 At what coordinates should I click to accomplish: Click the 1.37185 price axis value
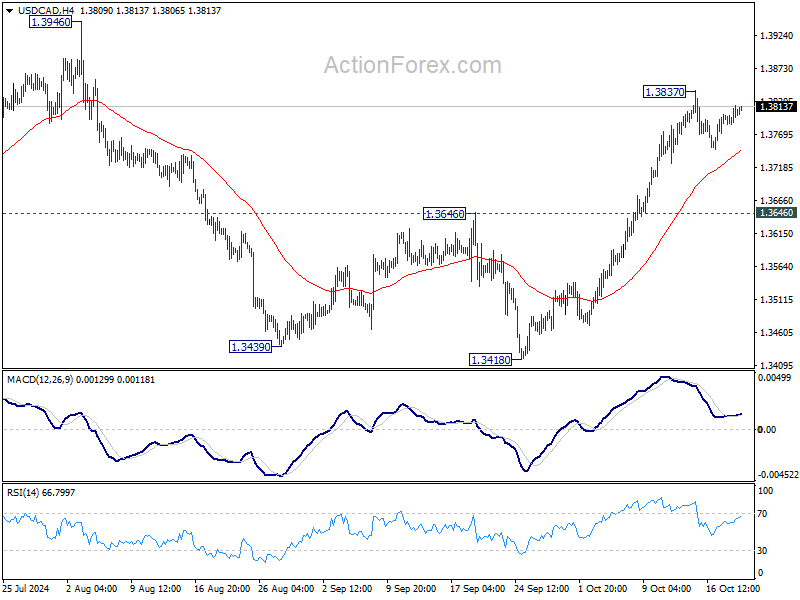pyautogui.click(x=777, y=168)
